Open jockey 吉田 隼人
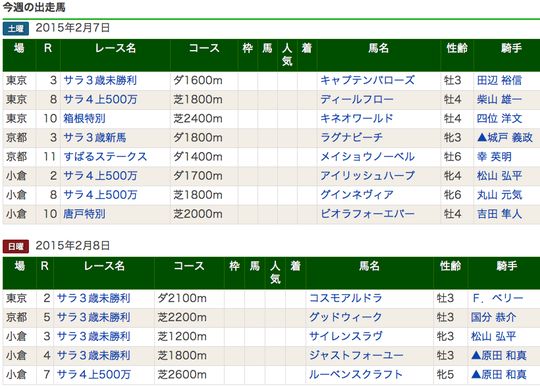Image resolution: width=540 pixels, height=389 pixels. click(x=499, y=214)
